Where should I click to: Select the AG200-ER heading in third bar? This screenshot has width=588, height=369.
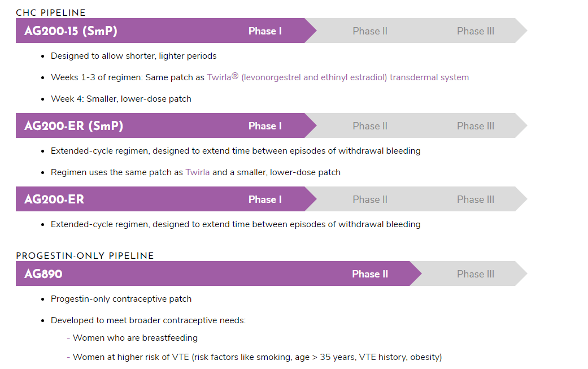tap(54, 199)
